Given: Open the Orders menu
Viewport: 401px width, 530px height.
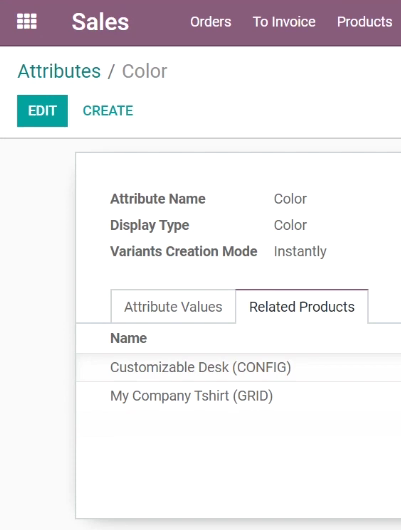Looking at the screenshot, I should click(211, 22).
